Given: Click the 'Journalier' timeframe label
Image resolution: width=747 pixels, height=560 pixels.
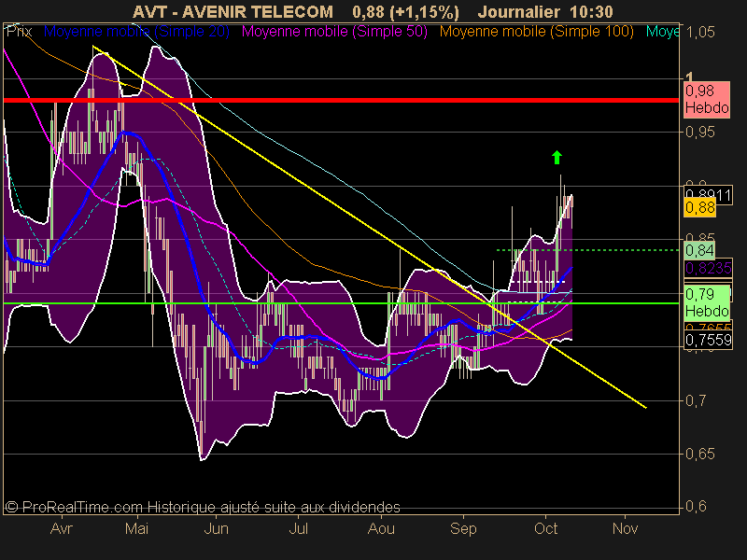Looking at the screenshot, I should (x=518, y=12).
